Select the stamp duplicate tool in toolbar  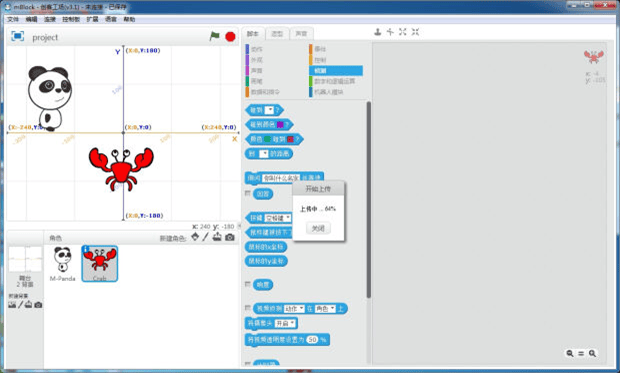pyautogui.click(x=378, y=32)
